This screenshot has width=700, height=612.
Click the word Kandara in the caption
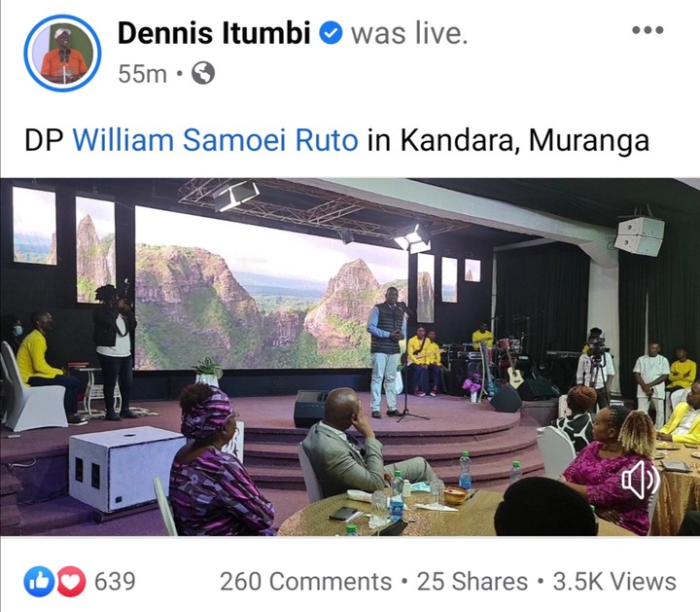[x=461, y=140]
